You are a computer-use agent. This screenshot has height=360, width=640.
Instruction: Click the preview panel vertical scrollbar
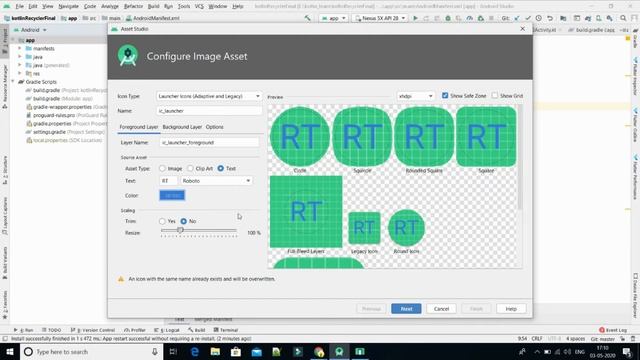[520, 157]
